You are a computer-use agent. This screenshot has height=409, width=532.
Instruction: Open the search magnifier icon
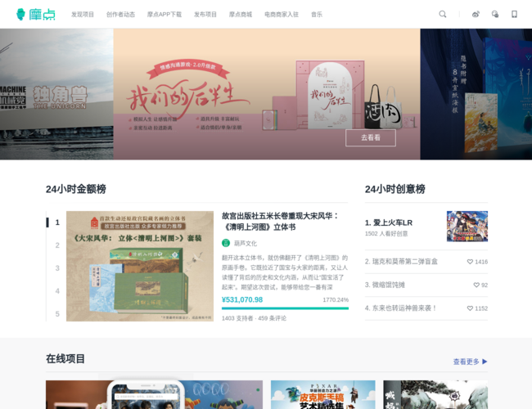443,14
